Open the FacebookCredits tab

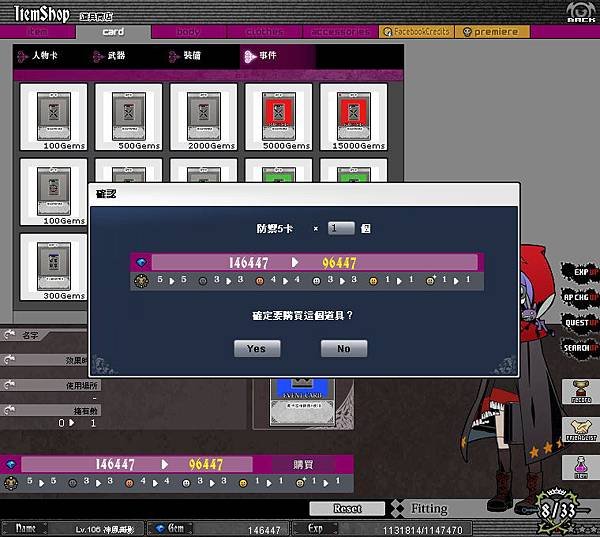(416, 32)
